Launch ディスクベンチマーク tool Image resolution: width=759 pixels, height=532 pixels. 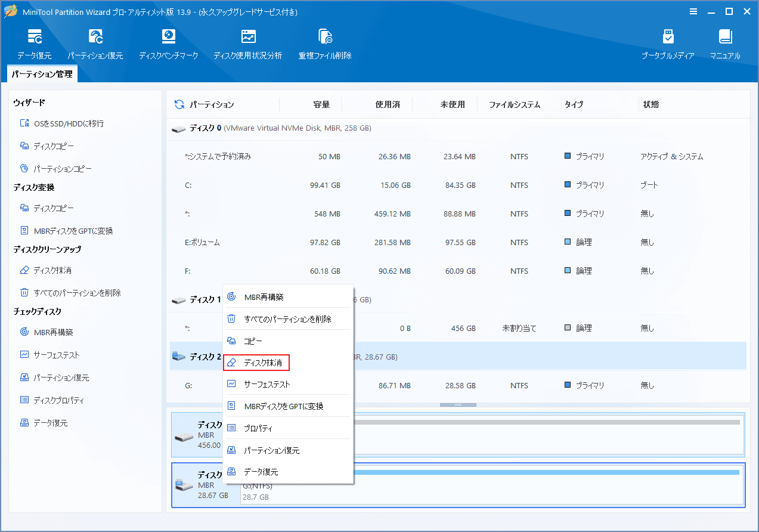pos(168,44)
